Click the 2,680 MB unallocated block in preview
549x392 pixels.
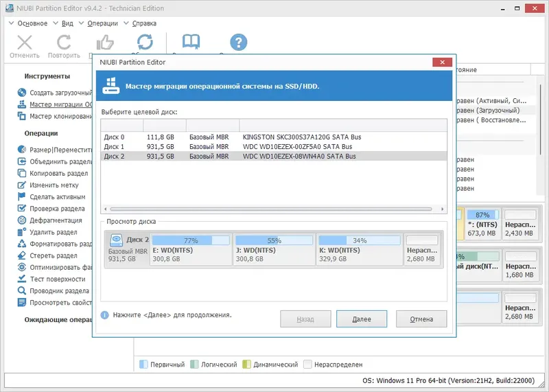click(x=422, y=249)
